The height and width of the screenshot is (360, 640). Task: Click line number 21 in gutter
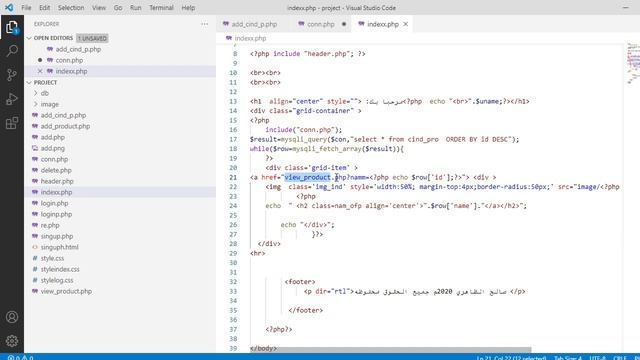pyautogui.click(x=233, y=177)
